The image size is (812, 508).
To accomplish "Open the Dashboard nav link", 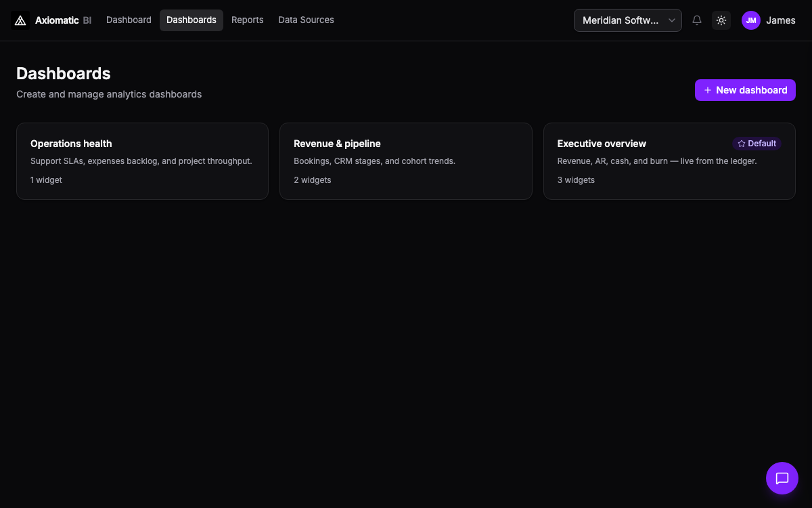I will tap(129, 20).
